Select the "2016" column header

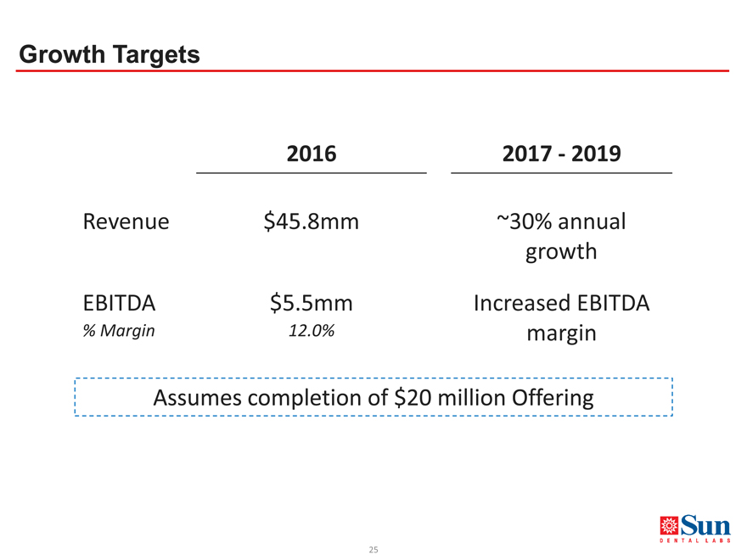312,154
